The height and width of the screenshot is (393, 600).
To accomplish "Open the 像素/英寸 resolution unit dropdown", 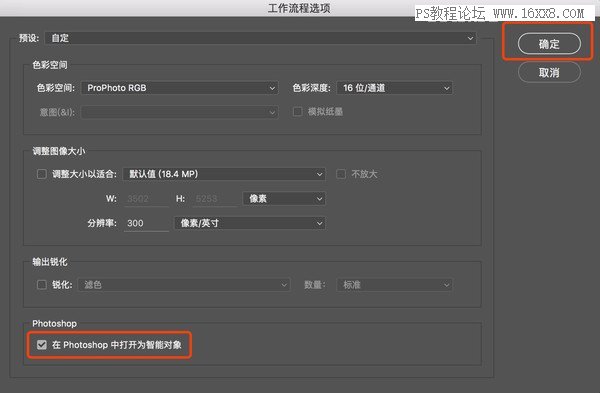I will coord(249,223).
